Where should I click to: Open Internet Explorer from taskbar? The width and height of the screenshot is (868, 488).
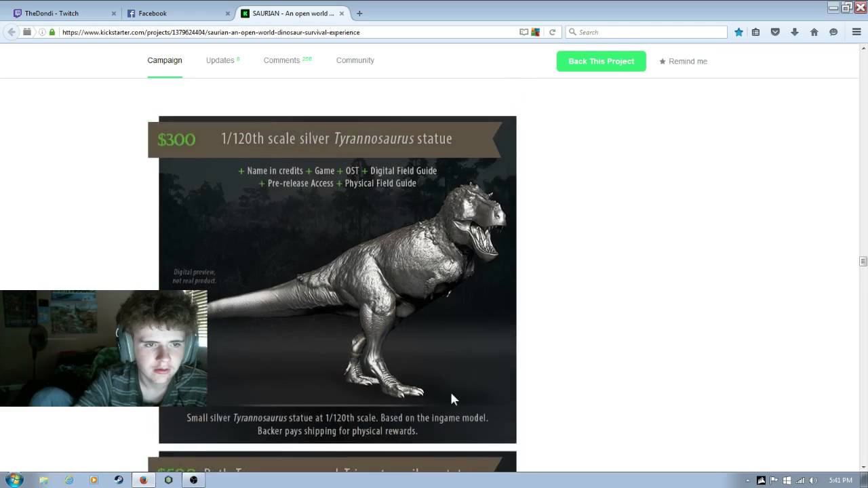69,480
